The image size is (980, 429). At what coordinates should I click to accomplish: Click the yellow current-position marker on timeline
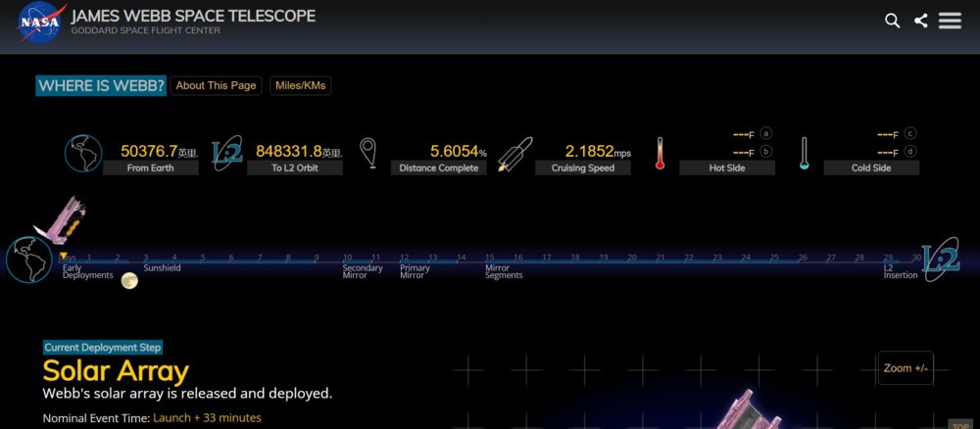tap(63, 255)
